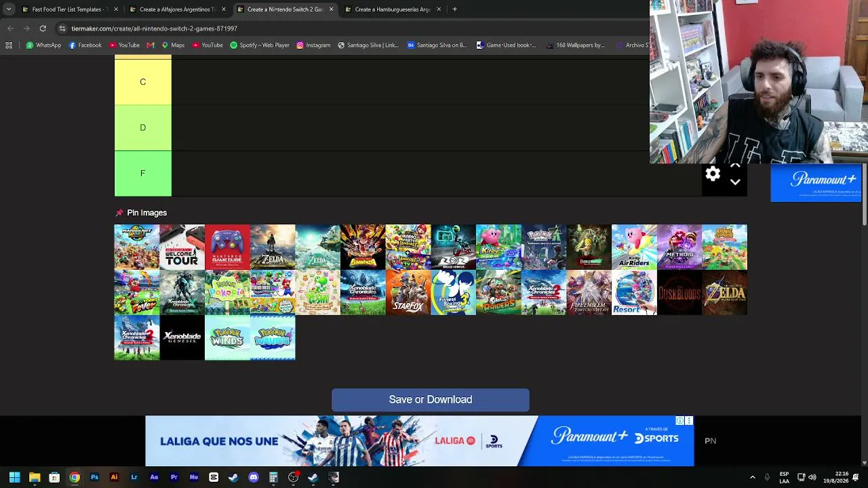
Task: Expand the system tray hidden icons chevron
Action: (753, 477)
